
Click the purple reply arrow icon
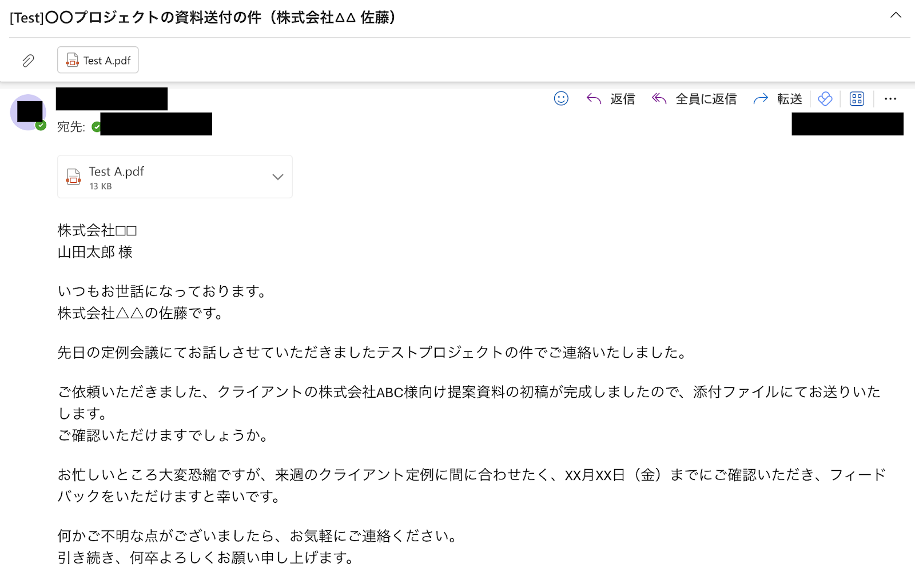[594, 99]
